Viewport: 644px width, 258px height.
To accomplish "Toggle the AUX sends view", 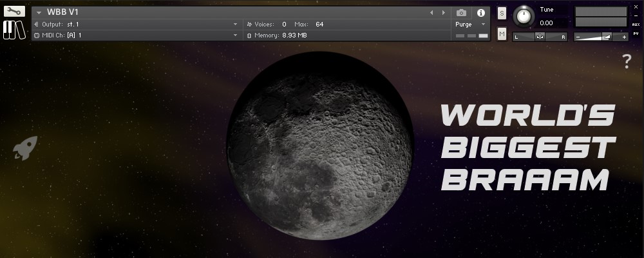I will coord(636,25).
